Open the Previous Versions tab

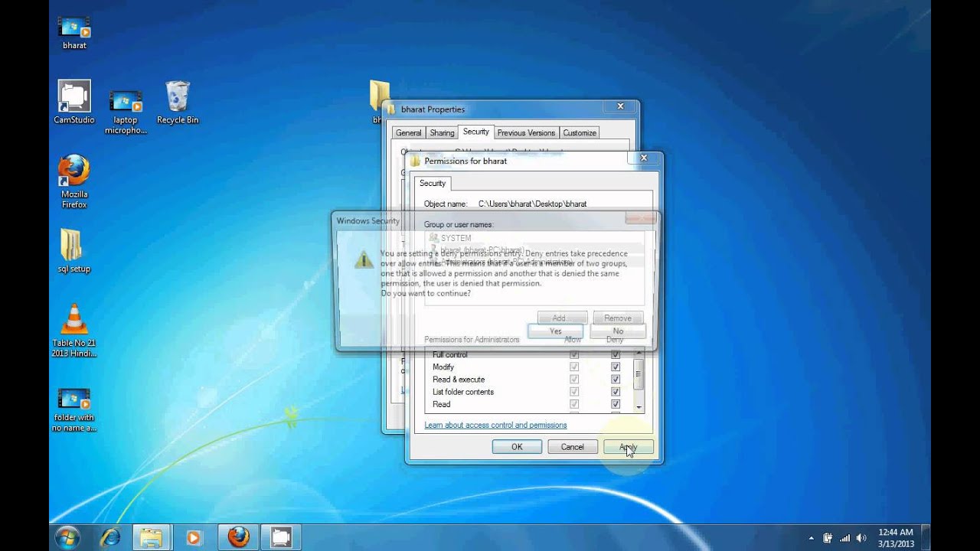pos(526,133)
